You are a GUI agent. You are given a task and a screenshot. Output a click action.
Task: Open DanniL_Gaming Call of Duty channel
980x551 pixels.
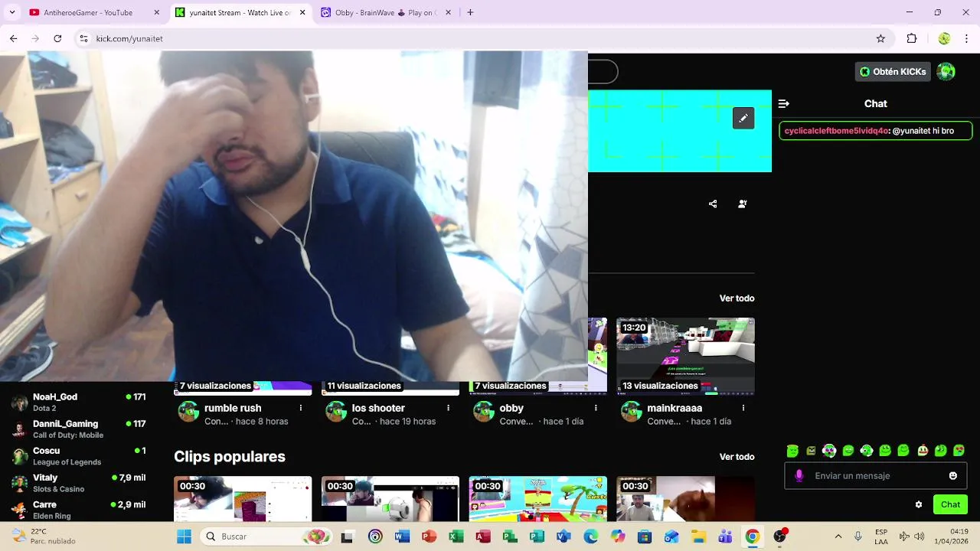point(79,429)
